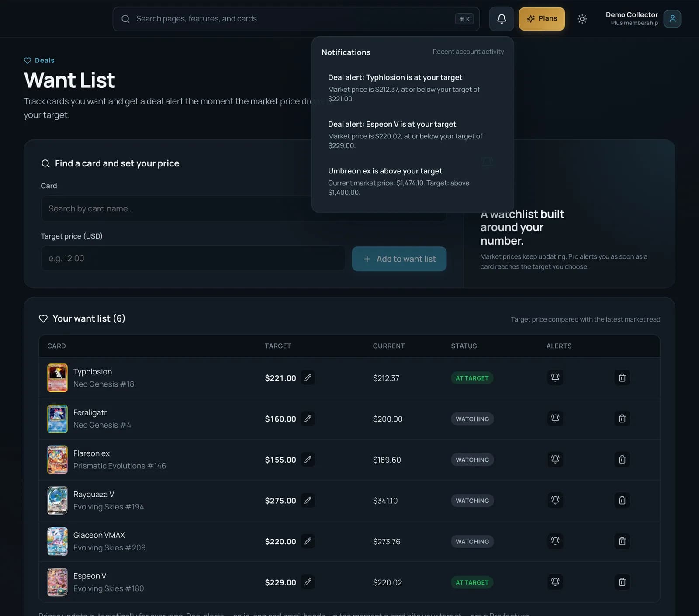Click Feraligatr WATCHING status badge
Screen dimensions: 699x616
(x=472, y=419)
